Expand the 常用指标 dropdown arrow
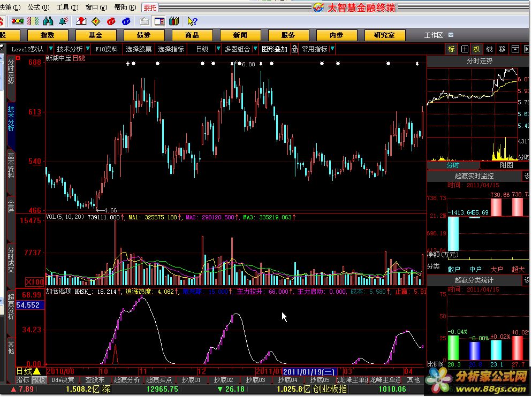 click(332, 49)
